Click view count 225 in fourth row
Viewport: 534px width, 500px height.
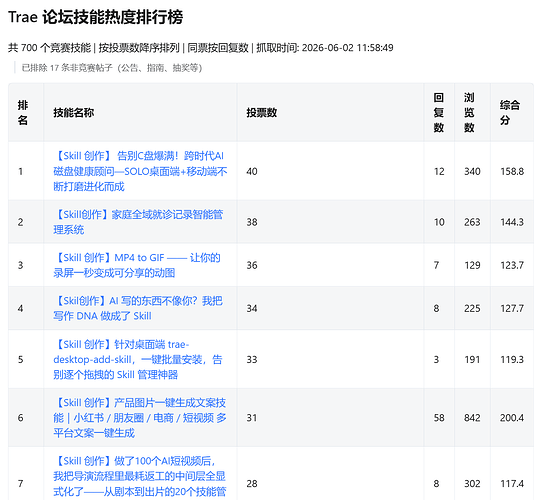click(x=472, y=308)
